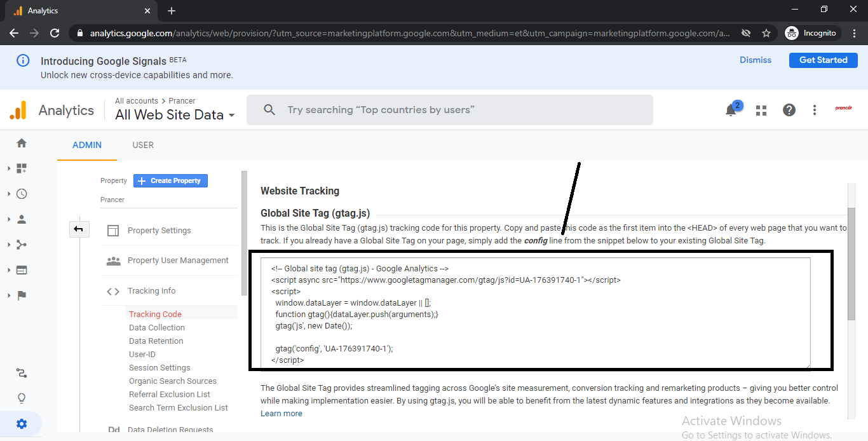Click the property column scrollbar
Screen dimensions: 868x441
[244, 233]
